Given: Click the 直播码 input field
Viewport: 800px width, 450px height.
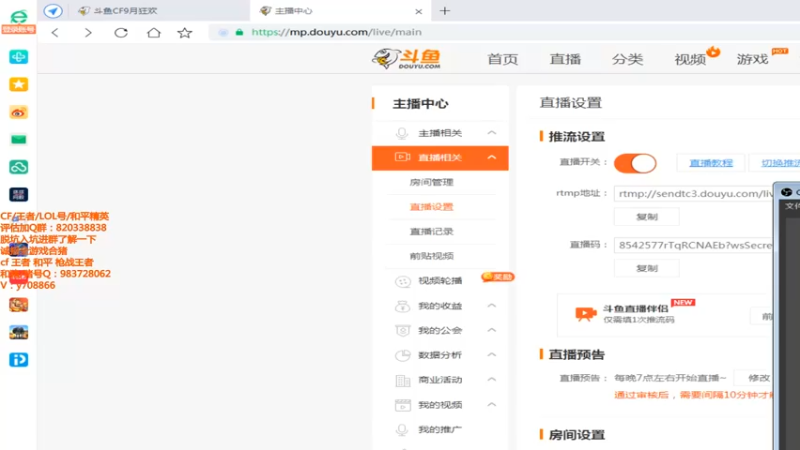Looking at the screenshot, I should pos(694,245).
